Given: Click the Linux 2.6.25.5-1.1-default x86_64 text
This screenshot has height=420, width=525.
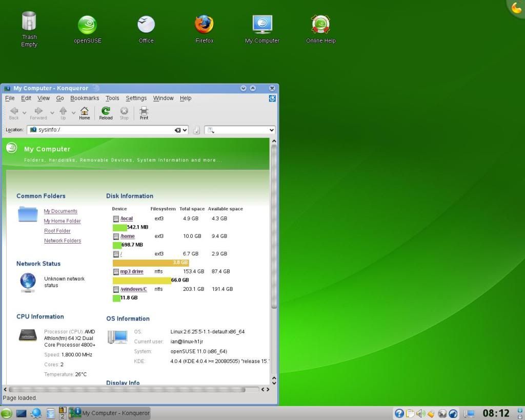Looking at the screenshot, I should [207, 332].
